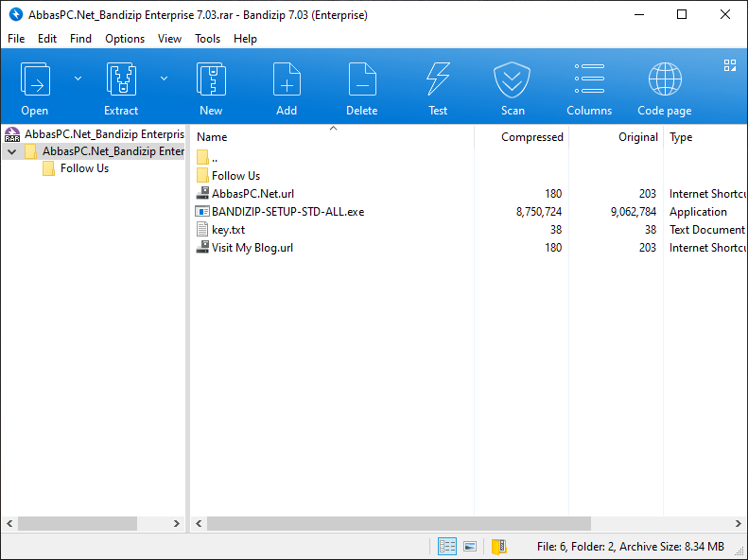
Task: Open the Find menu
Action: tap(80, 39)
